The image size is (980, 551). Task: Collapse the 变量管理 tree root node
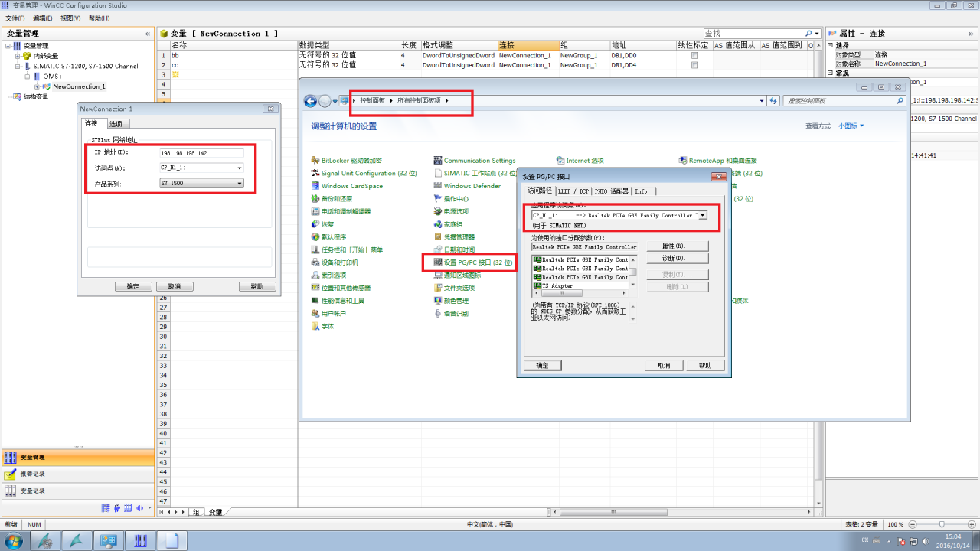pyautogui.click(x=8, y=46)
